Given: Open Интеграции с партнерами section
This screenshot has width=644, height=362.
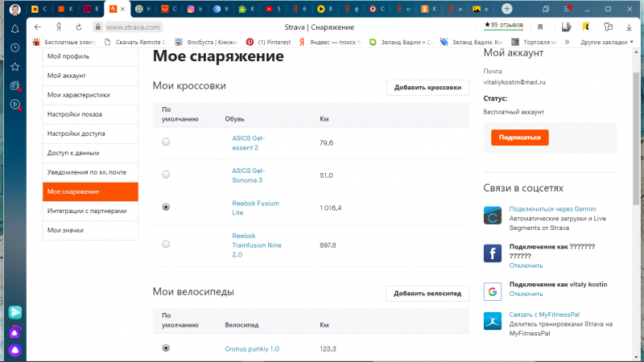Looking at the screenshot, I should click(90, 211).
